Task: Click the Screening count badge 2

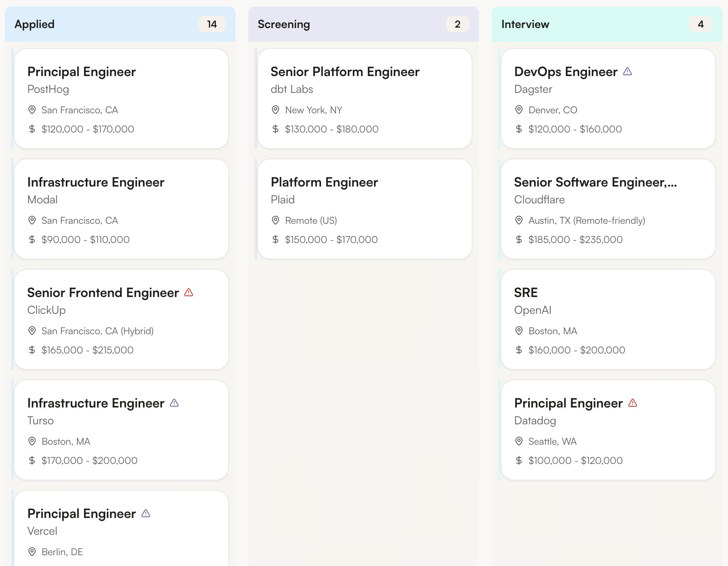Action: [x=458, y=24]
